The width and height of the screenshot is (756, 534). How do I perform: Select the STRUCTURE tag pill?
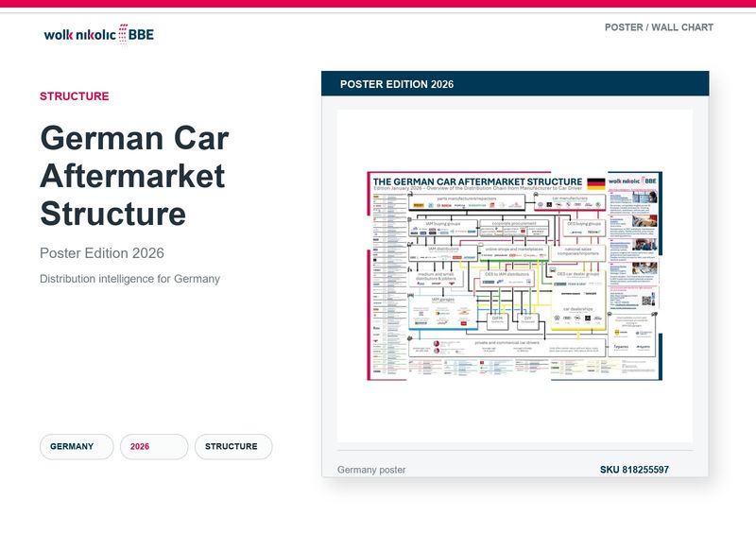coord(233,447)
